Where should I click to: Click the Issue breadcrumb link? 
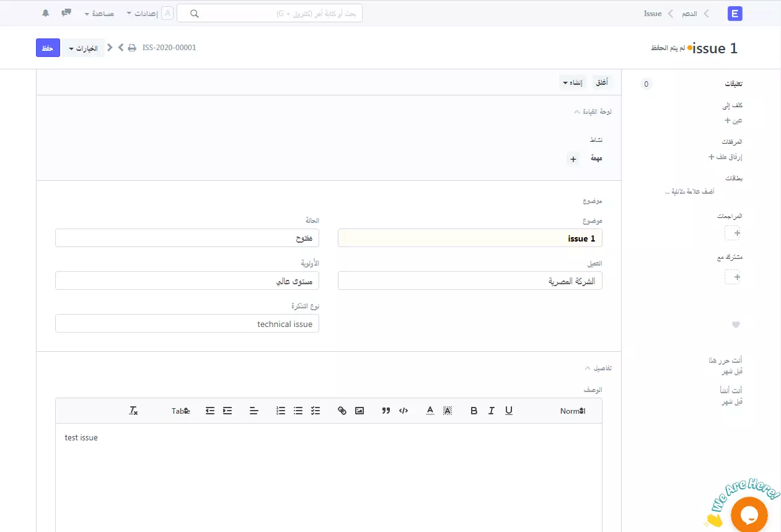pyautogui.click(x=653, y=13)
